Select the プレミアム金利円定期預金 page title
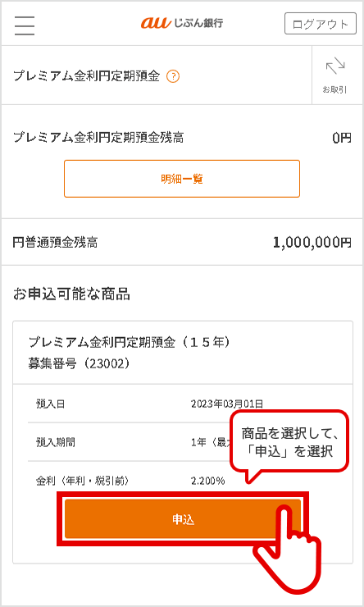Screen dimensions: 364x607 [86, 76]
